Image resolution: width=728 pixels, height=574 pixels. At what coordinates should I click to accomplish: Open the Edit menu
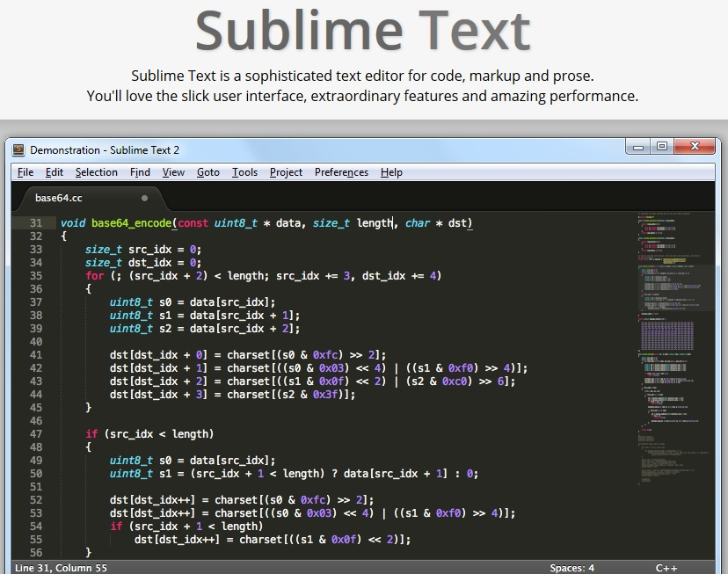coord(55,172)
